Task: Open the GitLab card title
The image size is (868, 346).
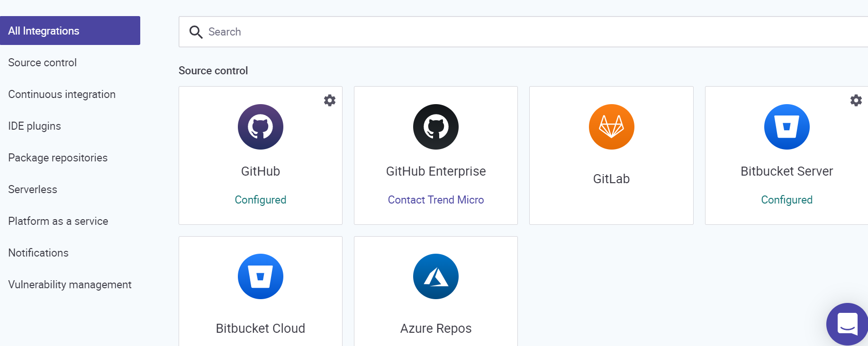Action: (611, 179)
